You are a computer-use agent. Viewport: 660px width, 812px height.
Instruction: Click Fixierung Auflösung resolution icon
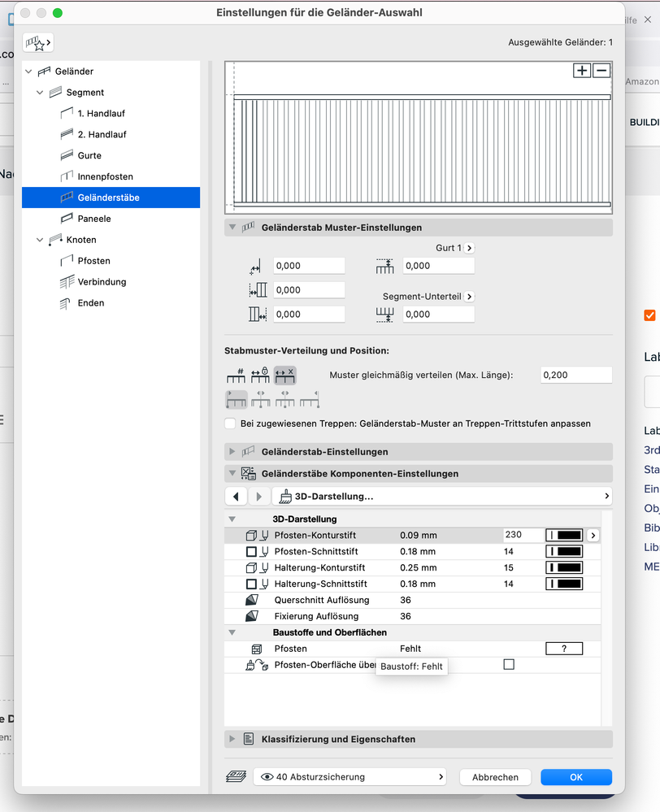pos(252,616)
